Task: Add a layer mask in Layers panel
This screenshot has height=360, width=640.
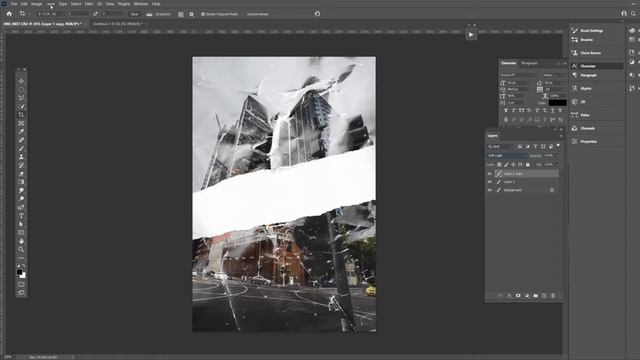Action: (x=518, y=296)
